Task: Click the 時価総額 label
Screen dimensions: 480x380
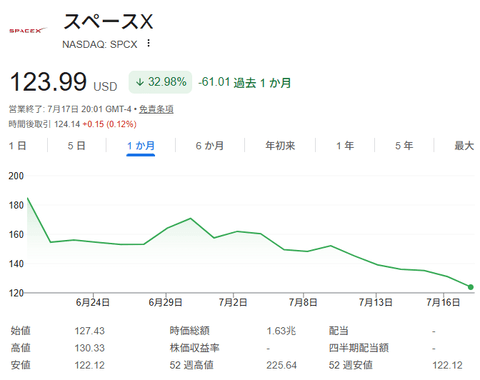Action: (189, 331)
